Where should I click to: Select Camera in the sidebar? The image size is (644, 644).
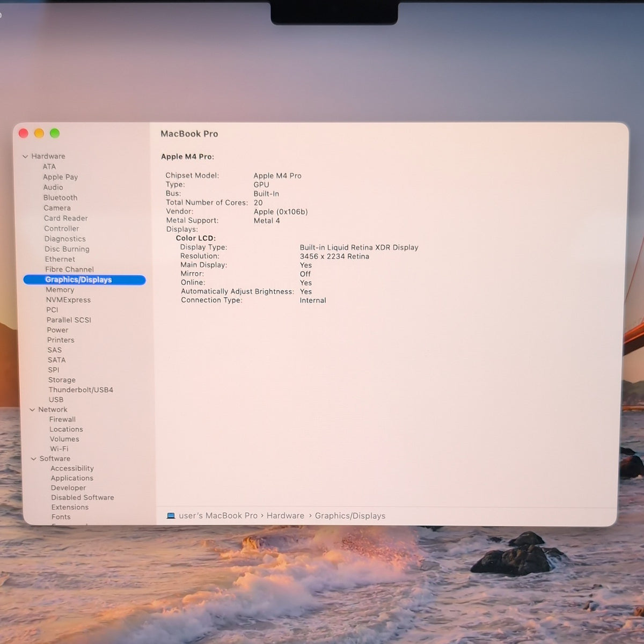click(57, 208)
